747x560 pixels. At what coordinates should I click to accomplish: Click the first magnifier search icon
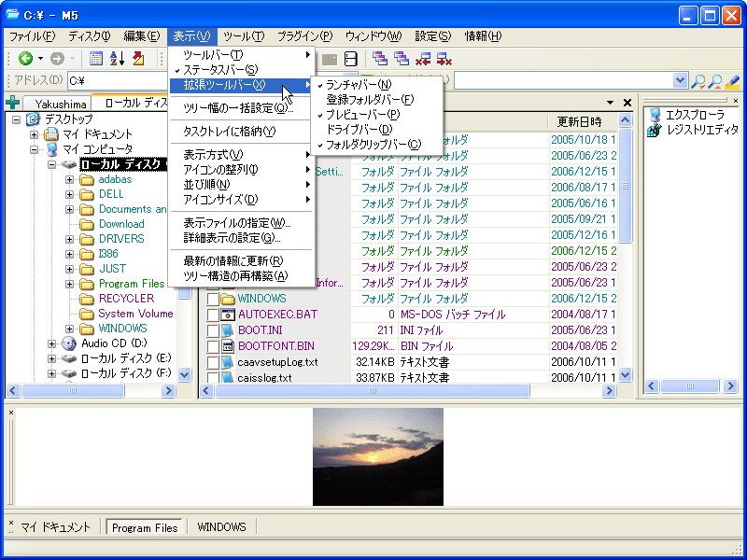pos(698,81)
